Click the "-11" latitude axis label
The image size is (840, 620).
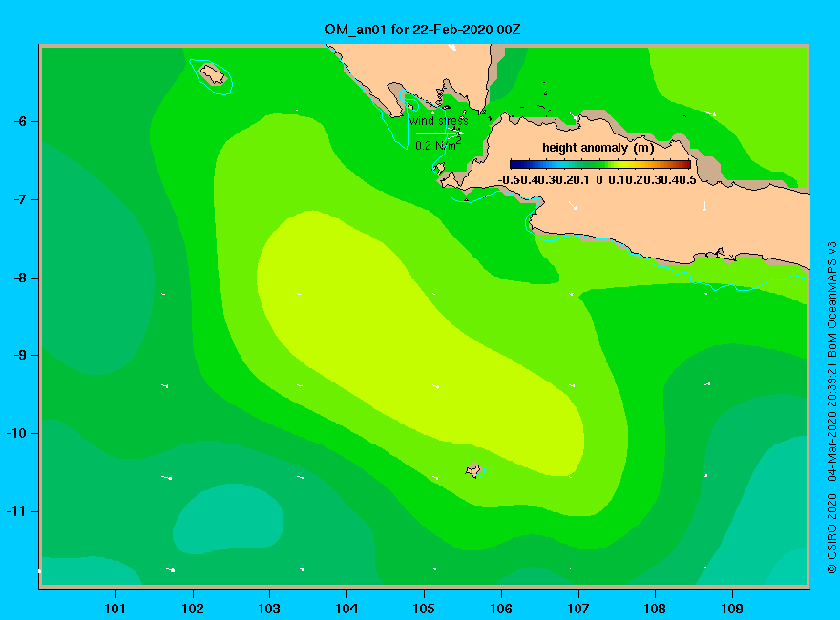(16, 511)
